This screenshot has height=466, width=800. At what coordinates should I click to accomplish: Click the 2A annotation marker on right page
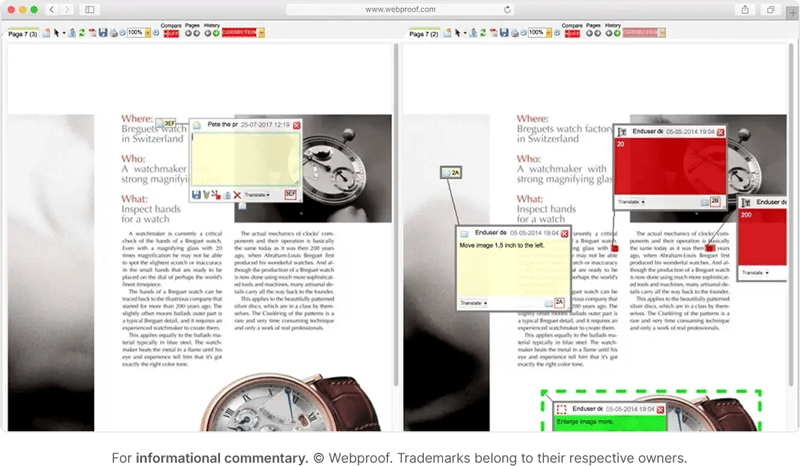451,173
